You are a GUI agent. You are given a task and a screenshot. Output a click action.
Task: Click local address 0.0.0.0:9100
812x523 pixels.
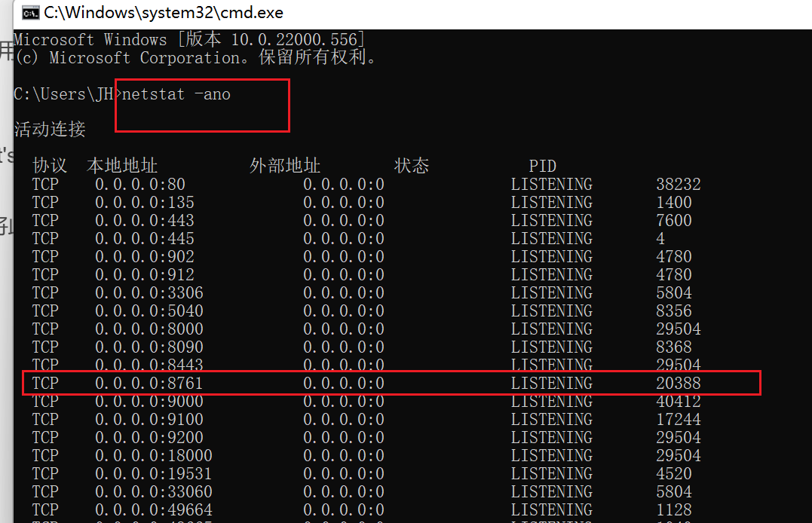[150, 420]
